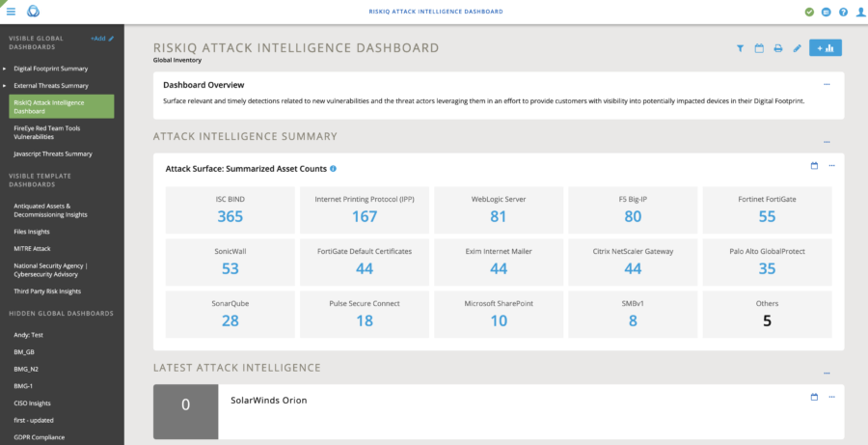The height and width of the screenshot is (445, 868).
Task: Click Palo Alto GlobalProtect count 35
Action: tap(767, 268)
